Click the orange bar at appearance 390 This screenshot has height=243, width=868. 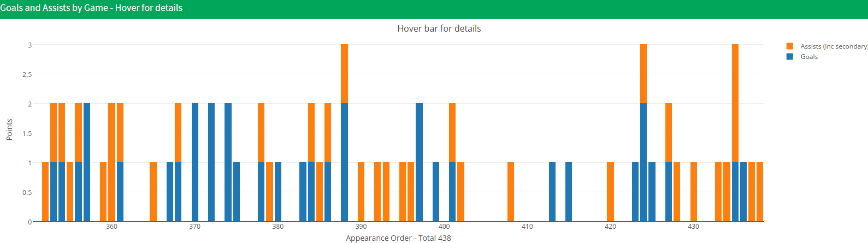[x=361, y=192]
